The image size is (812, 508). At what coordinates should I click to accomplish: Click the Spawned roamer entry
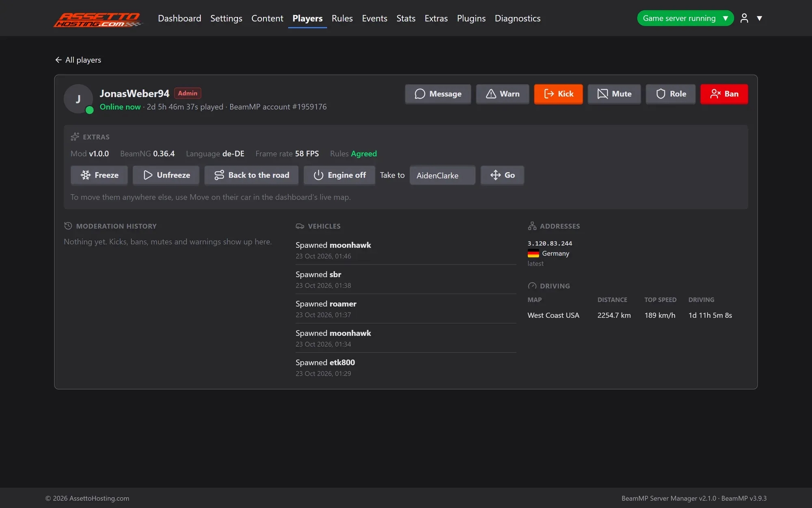[406, 309]
